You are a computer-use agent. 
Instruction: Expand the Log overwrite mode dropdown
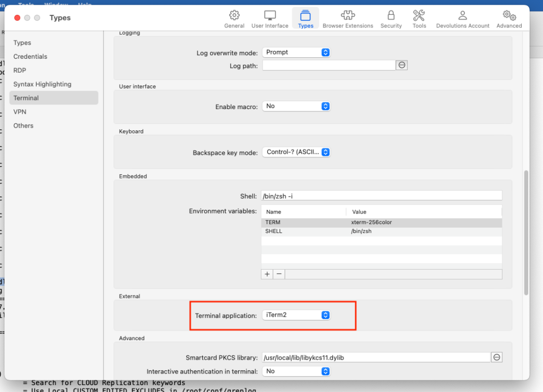tap(296, 52)
